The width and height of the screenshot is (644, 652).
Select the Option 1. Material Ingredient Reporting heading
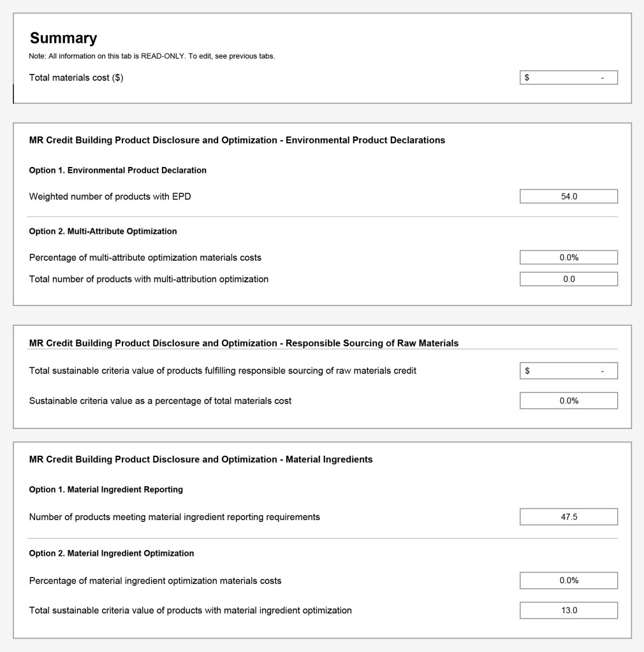tap(106, 489)
